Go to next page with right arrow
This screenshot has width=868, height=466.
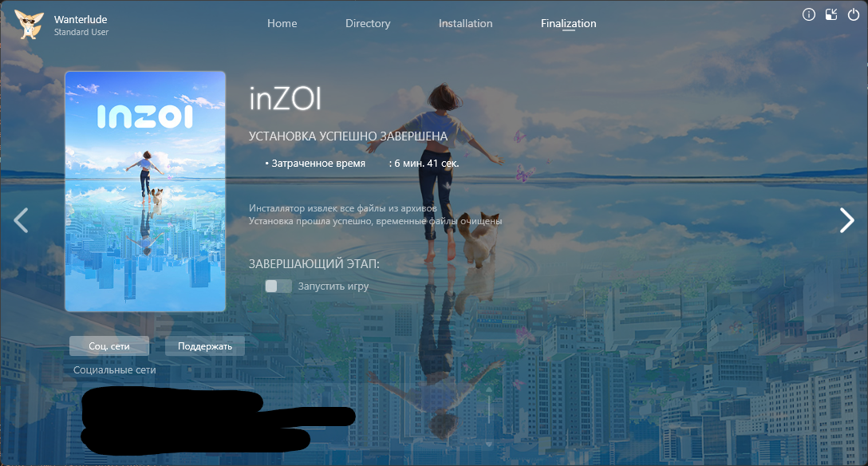(x=847, y=220)
